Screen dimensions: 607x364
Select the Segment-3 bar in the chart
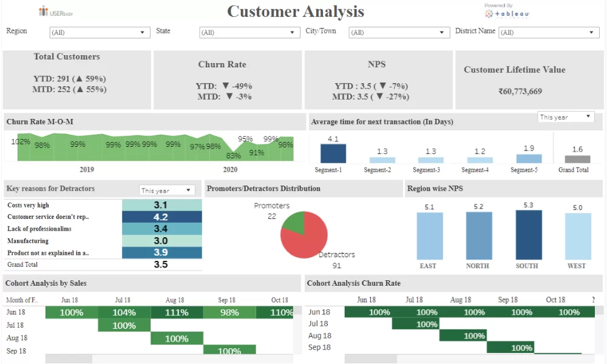431,160
